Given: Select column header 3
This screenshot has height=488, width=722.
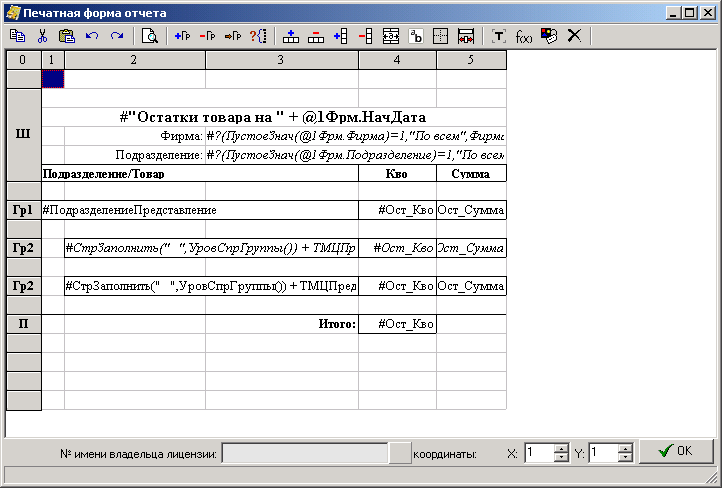Looking at the screenshot, I should click(282, 60).
